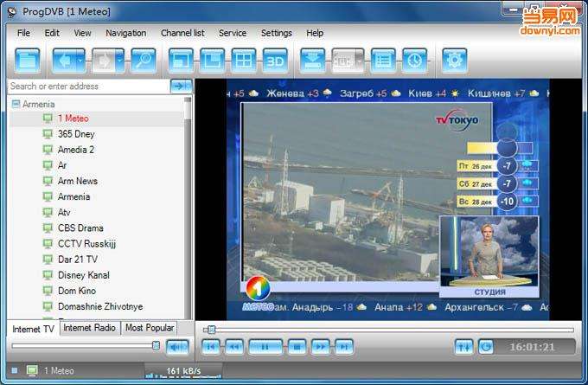Select the Dom Kino channel
This screenshot has height=385, width=588.
(76, 291)
